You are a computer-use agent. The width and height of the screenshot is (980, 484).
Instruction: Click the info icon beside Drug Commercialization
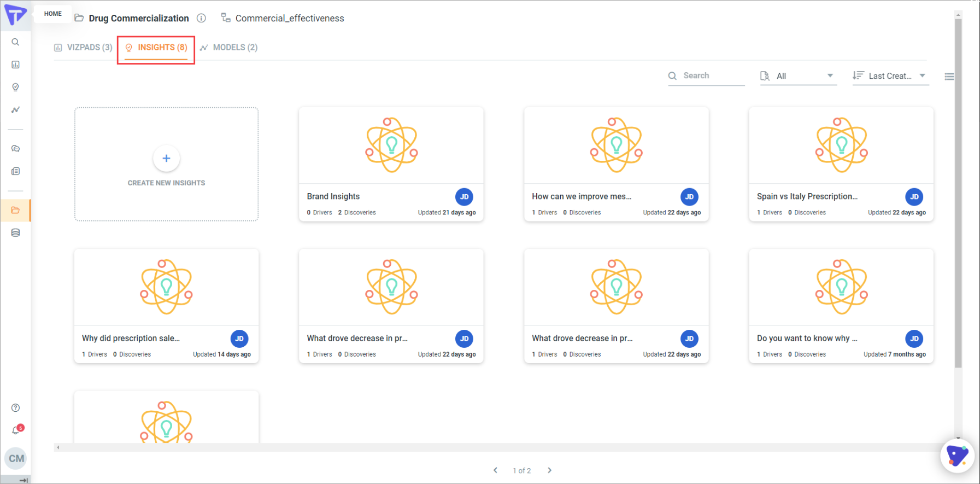pyautogui.click(x=201, y=18)
